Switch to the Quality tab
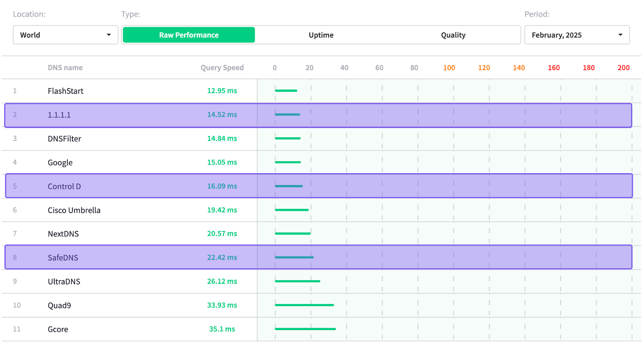This screenshot has height=343, width=644. [x=453, y=35]
